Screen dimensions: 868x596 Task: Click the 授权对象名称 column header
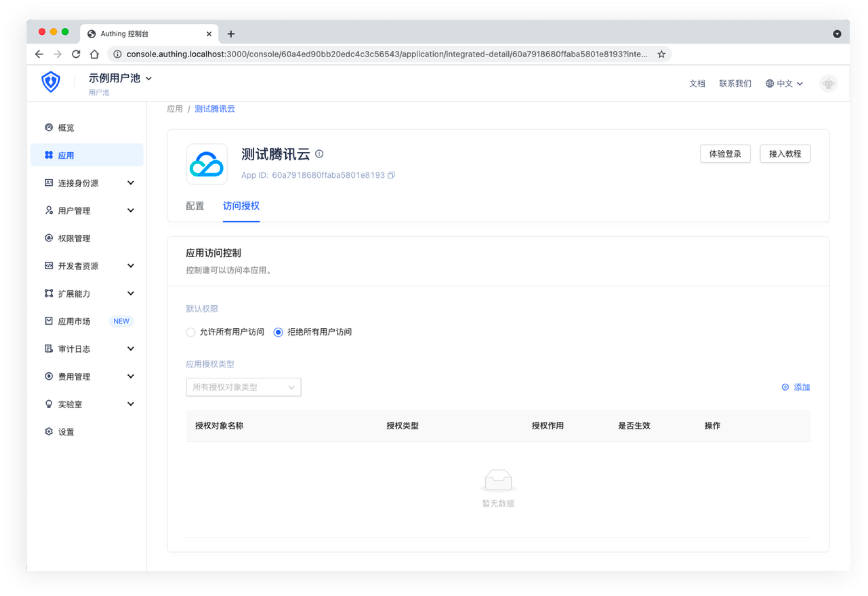(x=219, y=426)
